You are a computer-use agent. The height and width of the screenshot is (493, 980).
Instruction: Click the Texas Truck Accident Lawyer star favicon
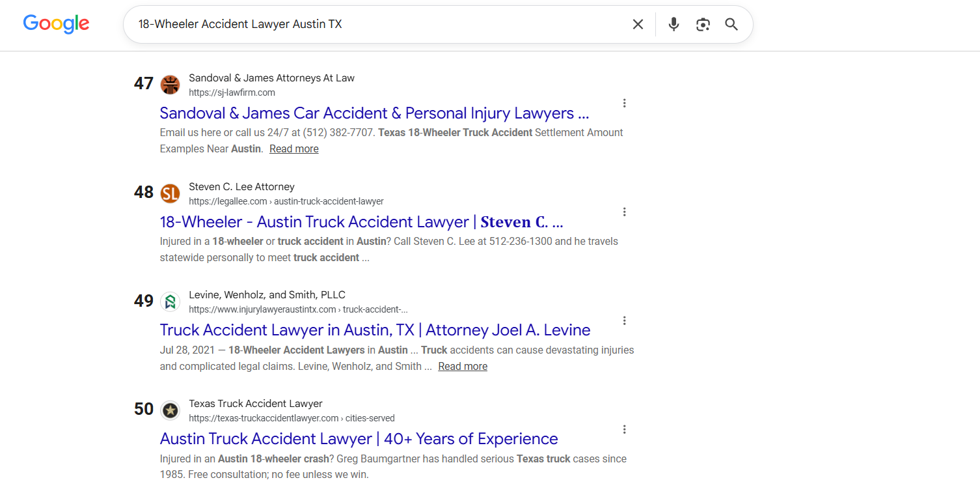(170, 410)
